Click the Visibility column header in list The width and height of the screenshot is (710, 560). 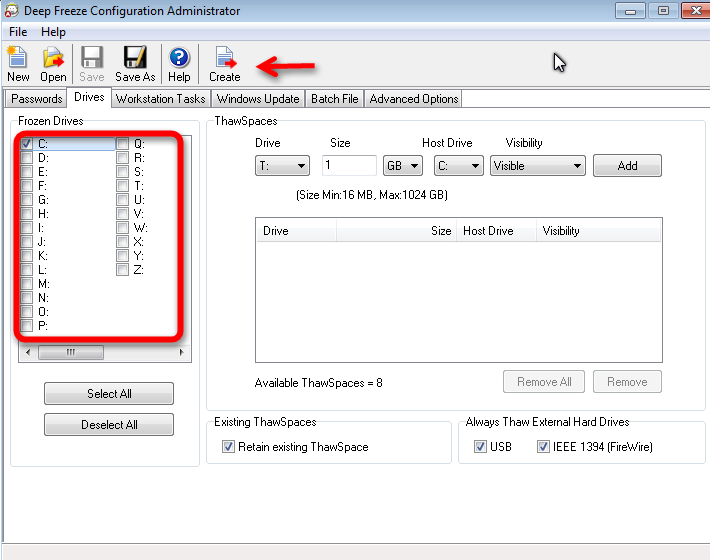click(599, 231)
